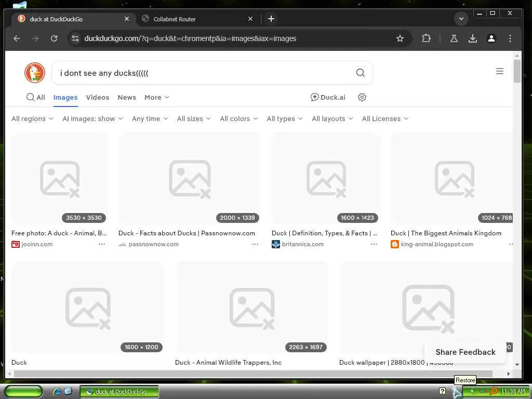Click the browser forward arrow
This screenshot has height=399, width=532.
[x=35, y=38]
